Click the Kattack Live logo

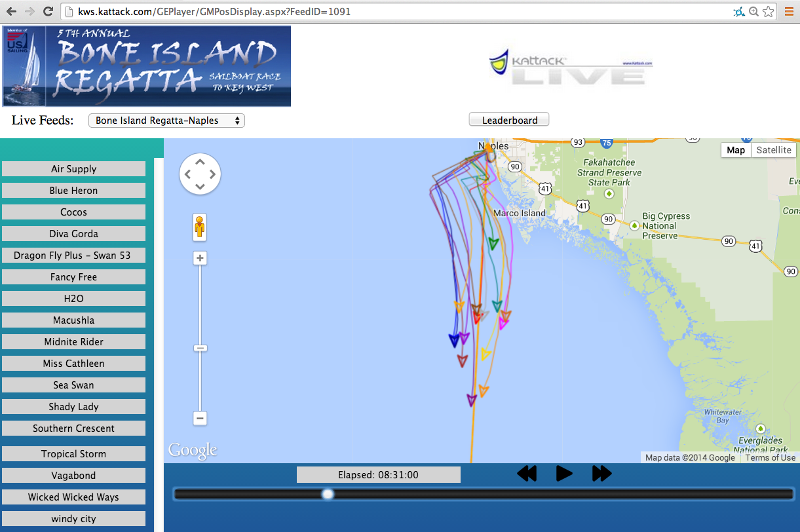tap(571, 66)
